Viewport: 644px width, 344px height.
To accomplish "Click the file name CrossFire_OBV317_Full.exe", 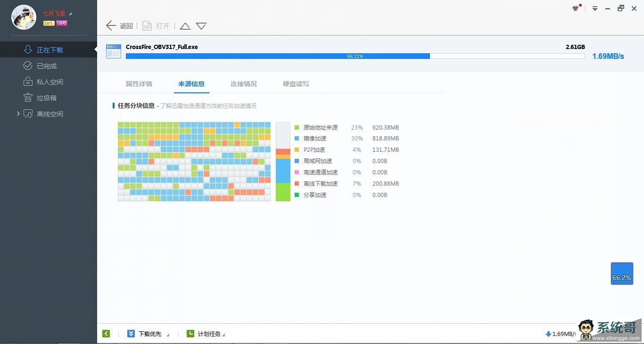I will (x=162, y=47).
